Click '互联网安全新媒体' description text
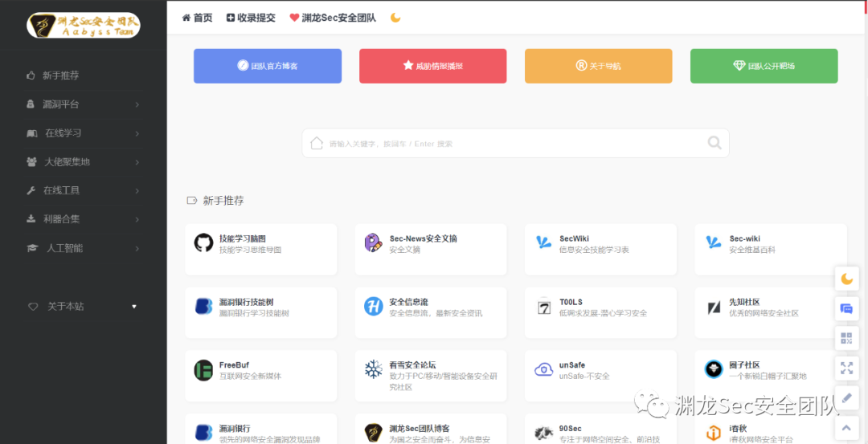This screenshot has height=444, width=868. coord(250,376)
